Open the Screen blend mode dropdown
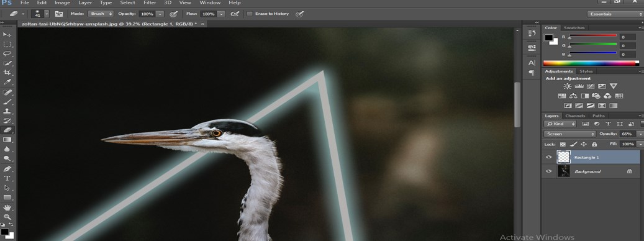Screen dimensions: 644x241 pyautogui.click(x=569, y=134)
